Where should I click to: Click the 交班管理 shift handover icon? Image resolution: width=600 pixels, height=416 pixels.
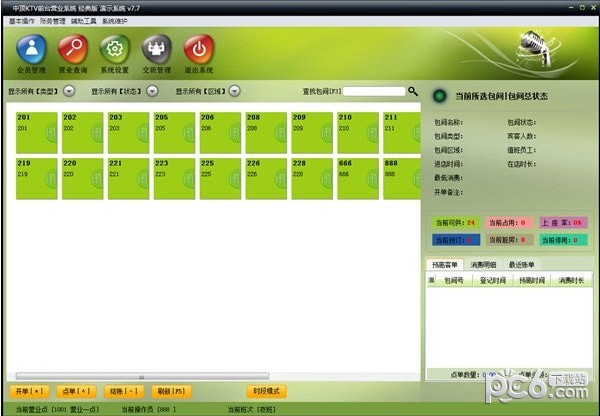[157, 50]
